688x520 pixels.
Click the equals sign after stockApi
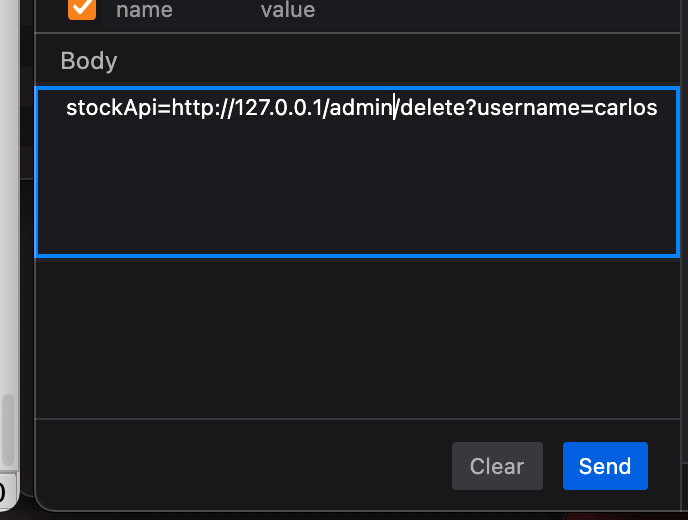[164, 108]
